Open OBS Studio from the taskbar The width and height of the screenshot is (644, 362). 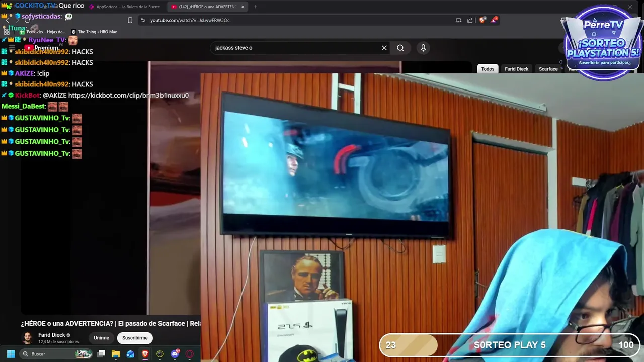(160, 354)
